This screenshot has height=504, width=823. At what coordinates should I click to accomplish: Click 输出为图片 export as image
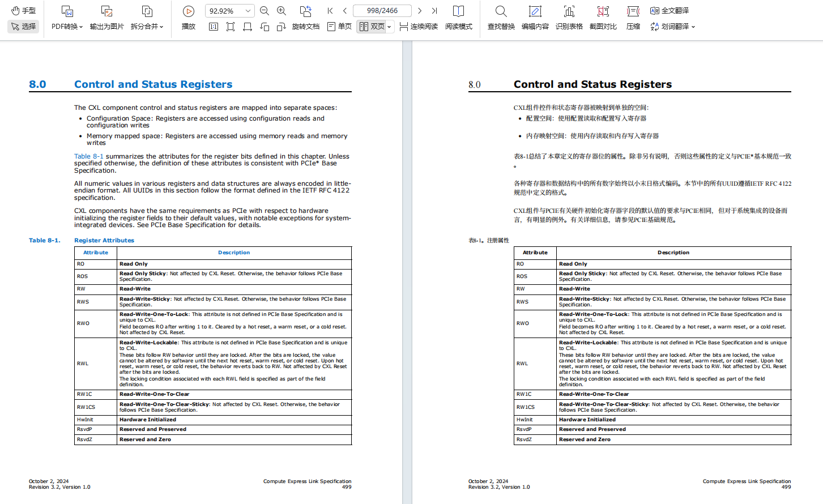pos(106,18)
